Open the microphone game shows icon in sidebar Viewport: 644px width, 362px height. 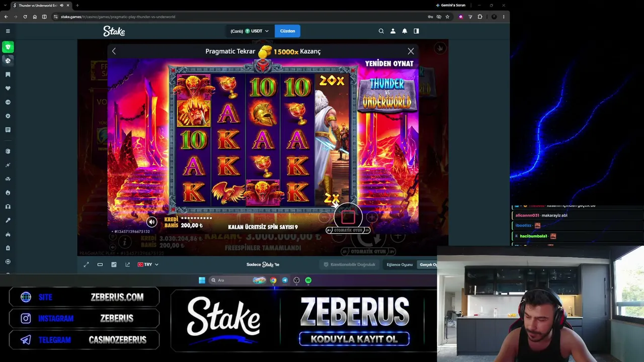(x=8, y=220)
